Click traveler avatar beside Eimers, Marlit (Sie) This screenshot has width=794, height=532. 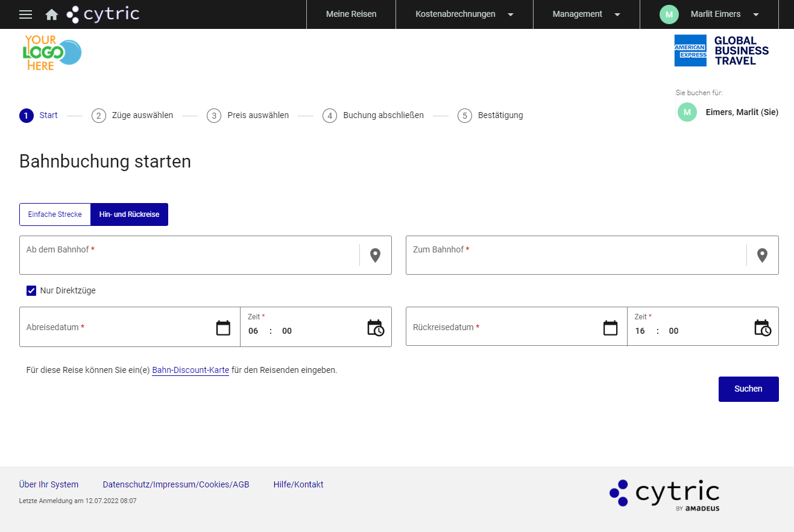point(687,112)
